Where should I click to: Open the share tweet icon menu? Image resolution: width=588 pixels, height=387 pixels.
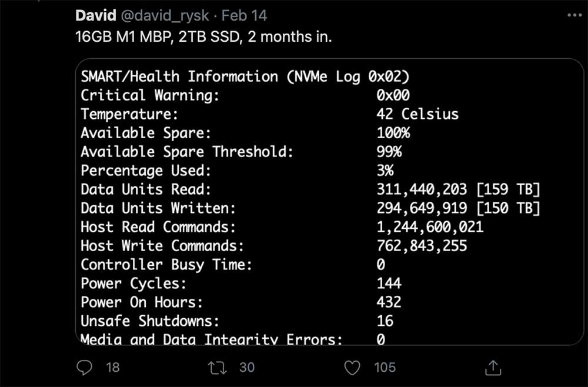coord(492,368)
